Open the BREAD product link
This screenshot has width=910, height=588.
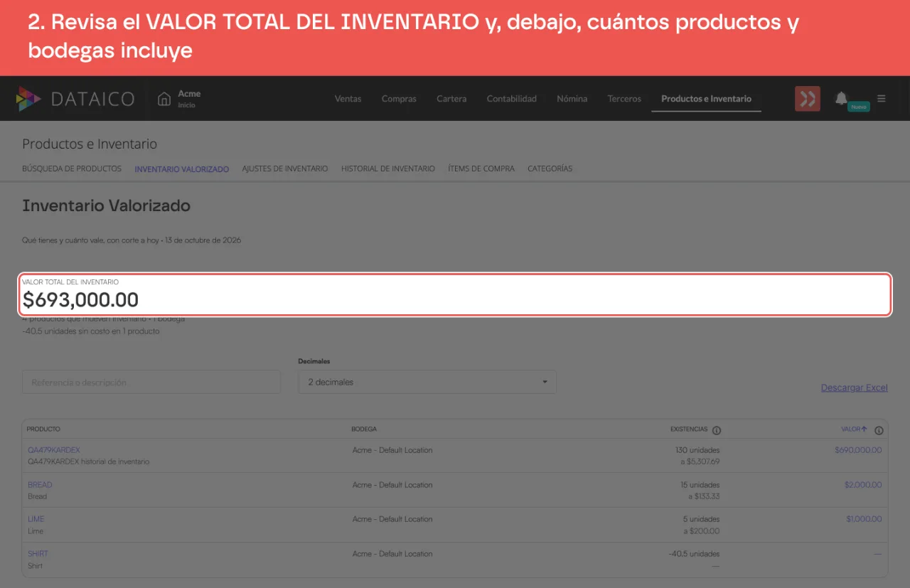tap(40, 485)
